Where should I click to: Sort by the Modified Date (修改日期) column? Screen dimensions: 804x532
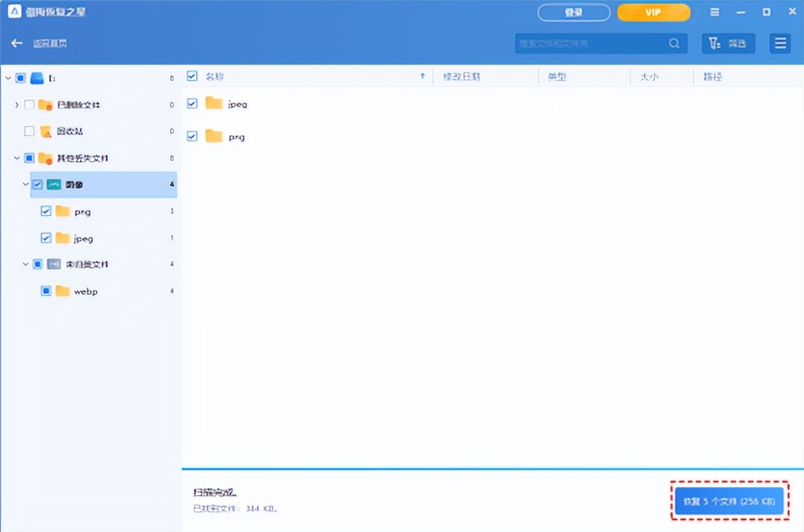tap(461, 76)
